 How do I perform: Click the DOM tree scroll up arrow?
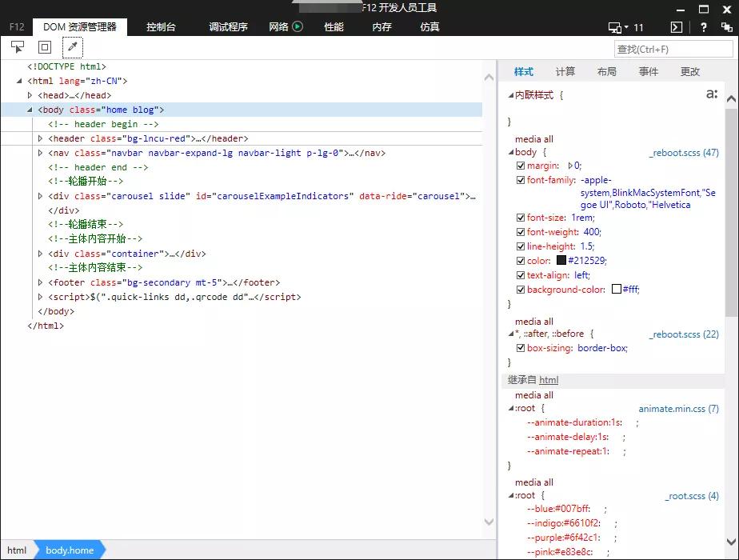pos(489,78)
